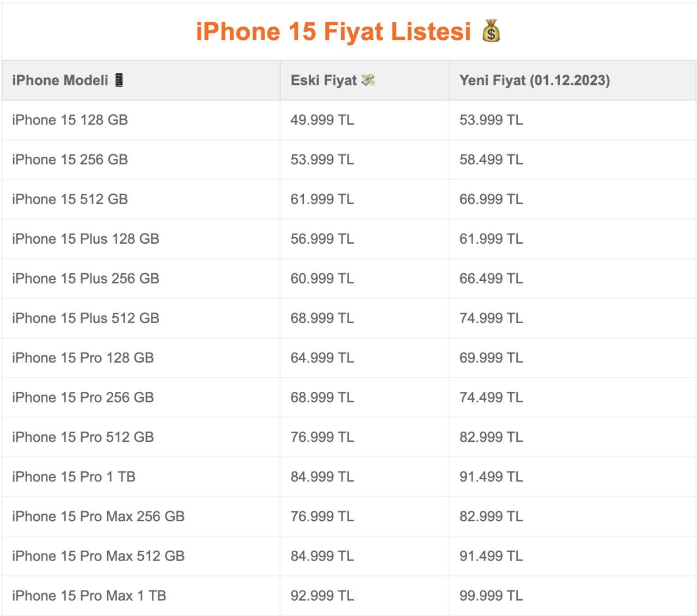Screen dimensions: 697x616
Task: Click the flying money emoji beside Eski Fiyat
Action: point(368,81)
